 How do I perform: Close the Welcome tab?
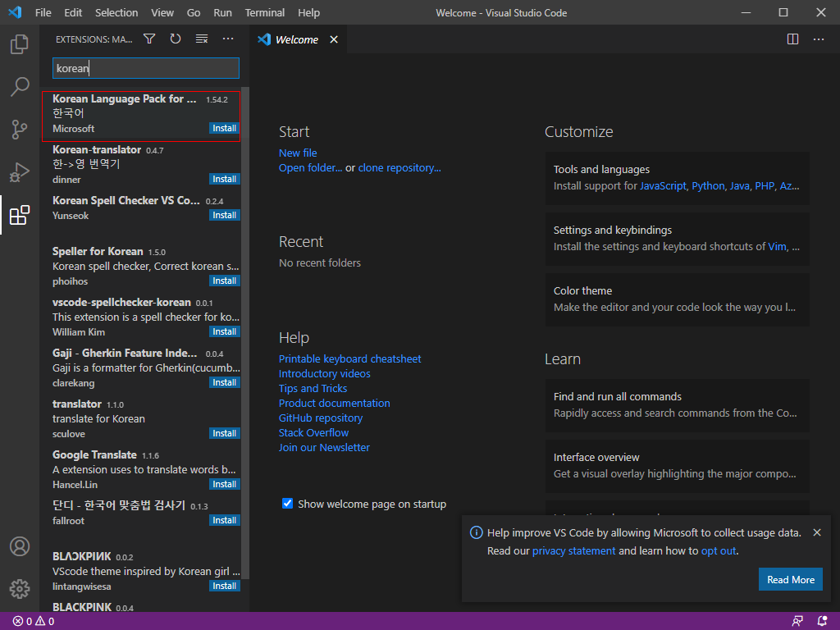click(334, 39)
